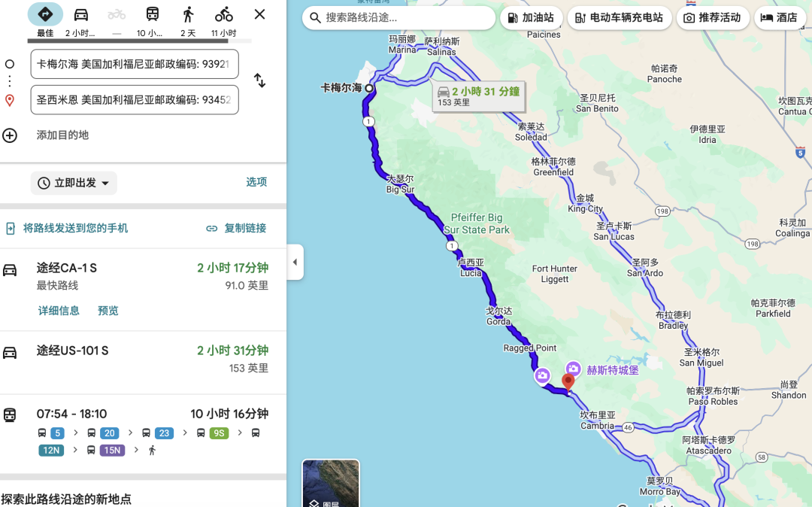Click the Fort Hunter Liggett label
812x507 pixels.
pyautogui.click(x=555, y=274)
